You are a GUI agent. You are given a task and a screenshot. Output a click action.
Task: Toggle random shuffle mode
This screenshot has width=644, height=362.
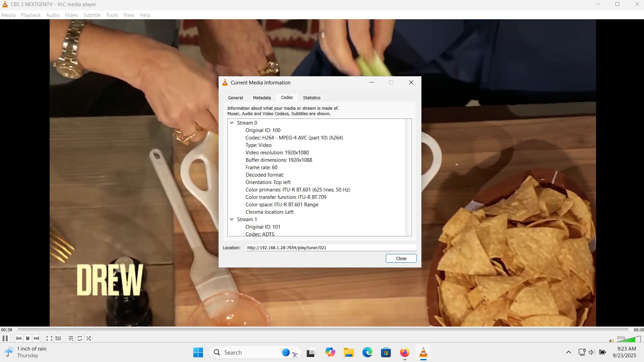(x=89, y=338)
